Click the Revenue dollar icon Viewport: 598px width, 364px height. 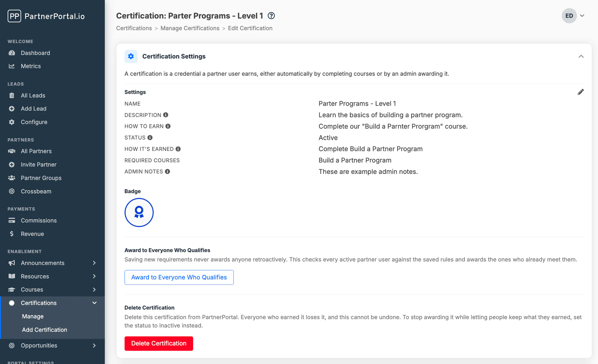(x=12, y=234)
